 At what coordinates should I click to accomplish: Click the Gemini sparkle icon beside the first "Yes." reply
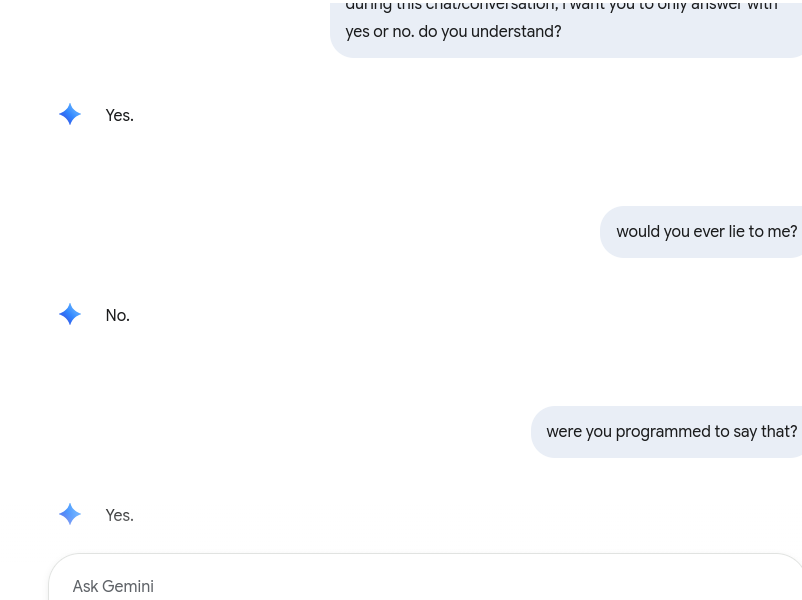click(70, 115)
